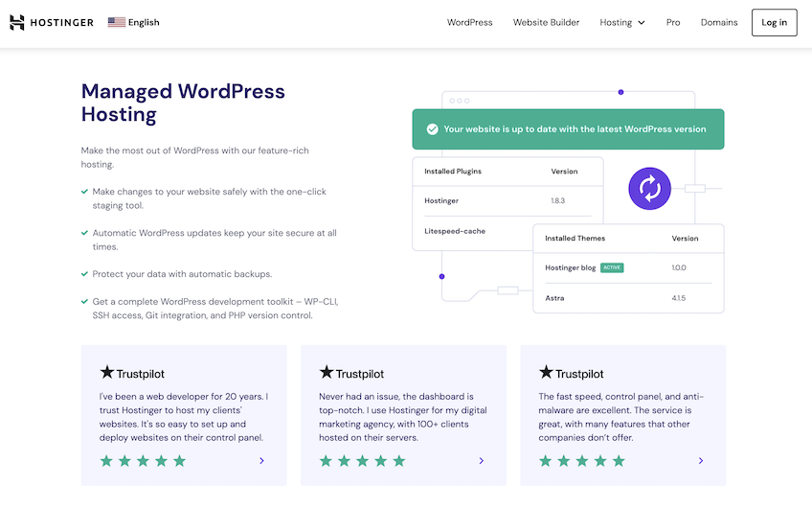Click the HOSTINGER brand name
Image resolution: width=812 pixels, height=508 pixels.
pyautogui.click(x=61, y=23)
